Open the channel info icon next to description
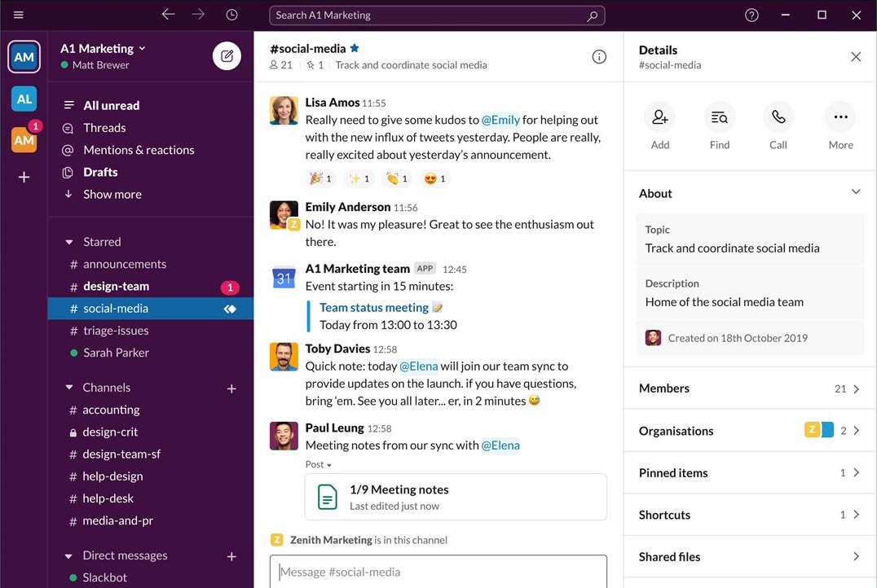 click(599, 55)
